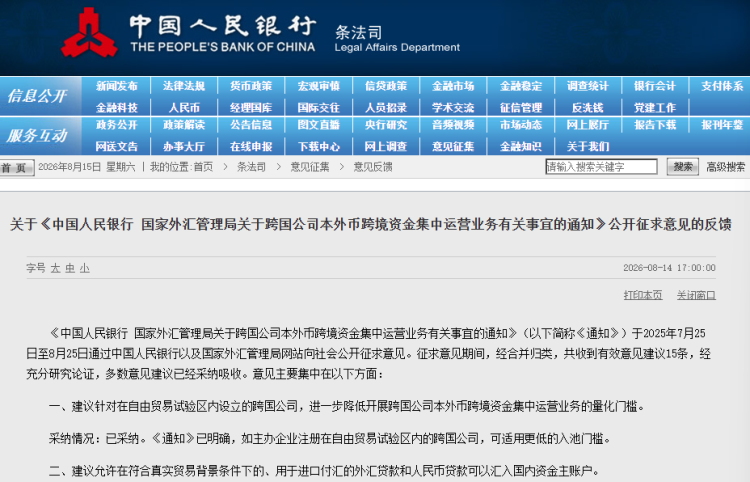
Task: Select 人员招录 in navigation
Action: (x=386, y=108)
